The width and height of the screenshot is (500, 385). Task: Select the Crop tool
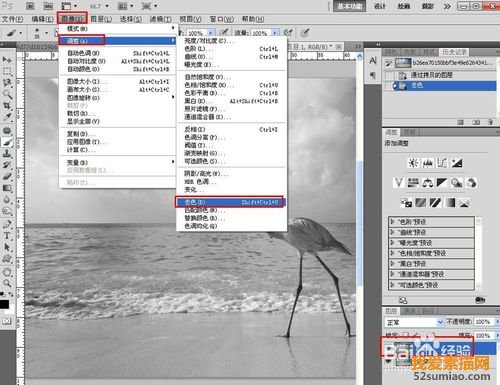pyautogui.click(x=7, y=106)
